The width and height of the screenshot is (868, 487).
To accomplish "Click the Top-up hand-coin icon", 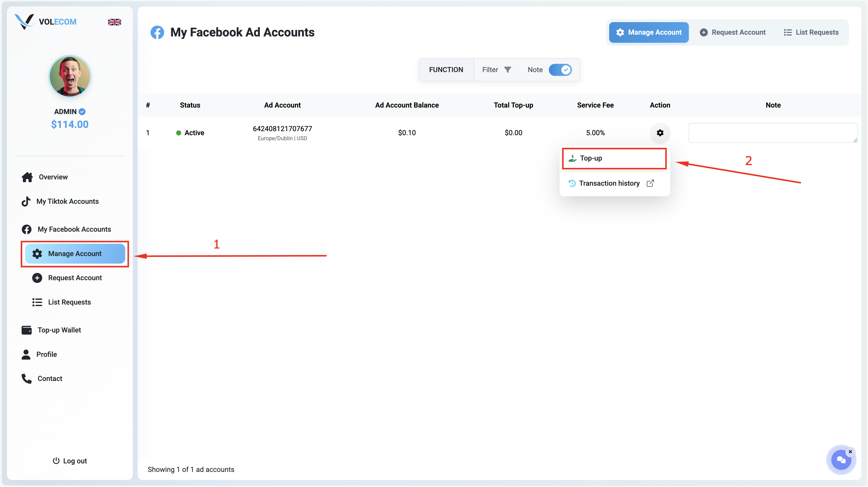I will pos(572,158).
